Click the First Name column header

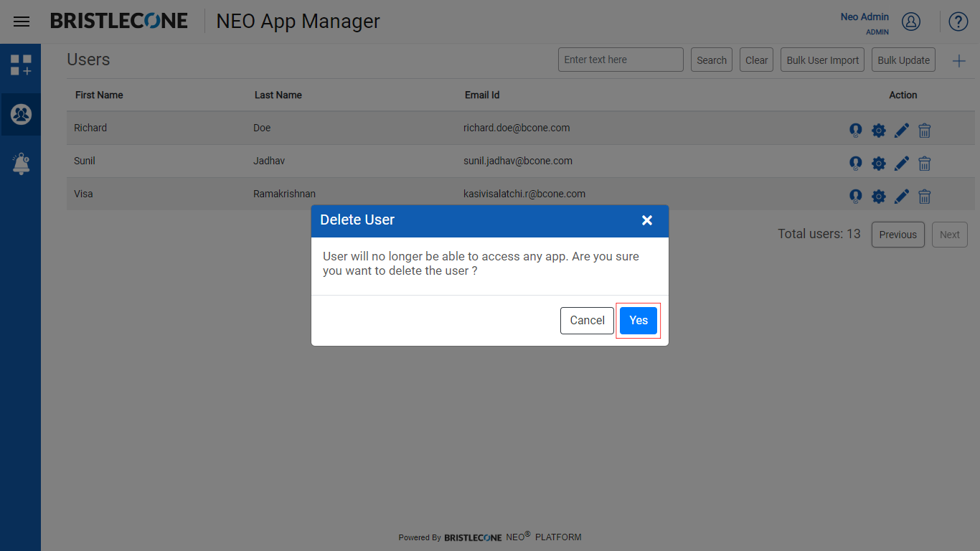pos(99,95)
